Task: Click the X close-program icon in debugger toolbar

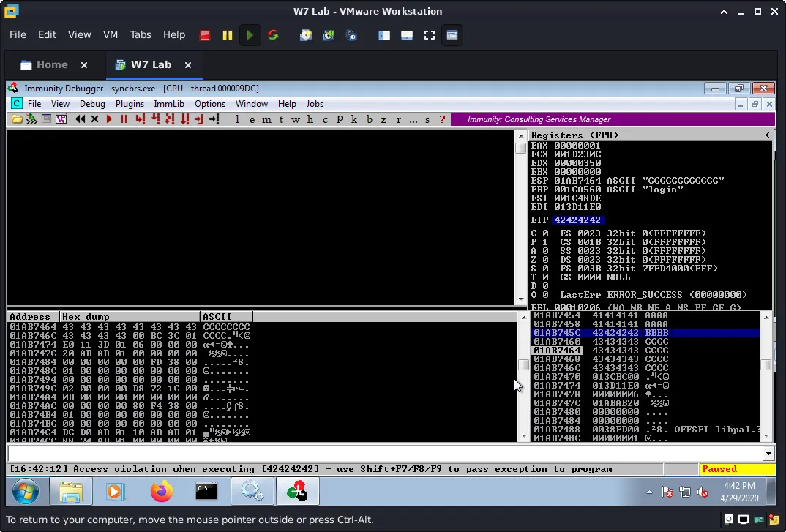Action: tap(94, 119)
